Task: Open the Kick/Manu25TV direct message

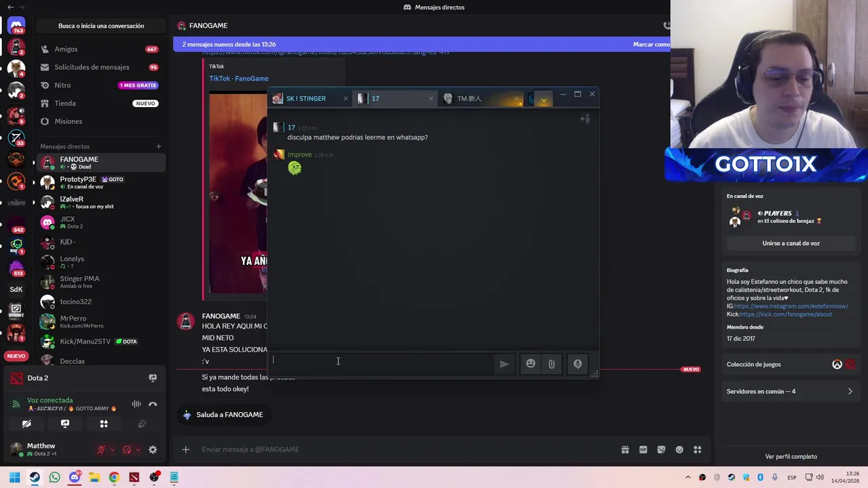Action: pyautogui.click(x=100, y=342)
